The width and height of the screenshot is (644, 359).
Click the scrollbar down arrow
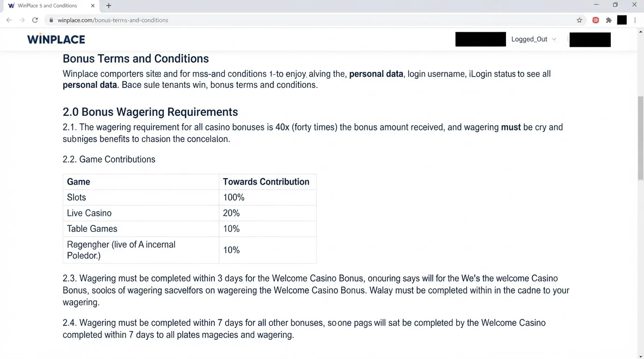[641, 356]
